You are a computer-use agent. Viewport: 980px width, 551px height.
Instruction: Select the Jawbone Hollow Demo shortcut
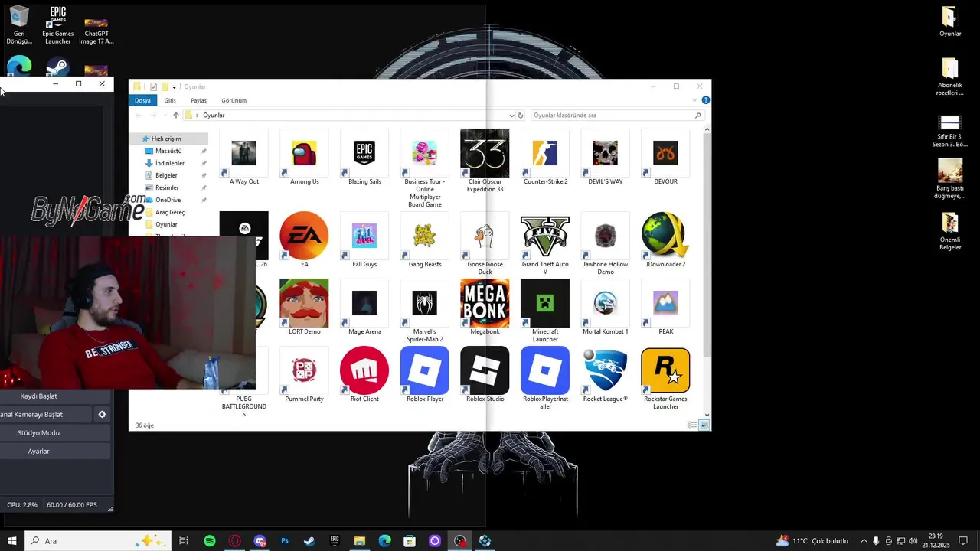(x=605, y=244)
